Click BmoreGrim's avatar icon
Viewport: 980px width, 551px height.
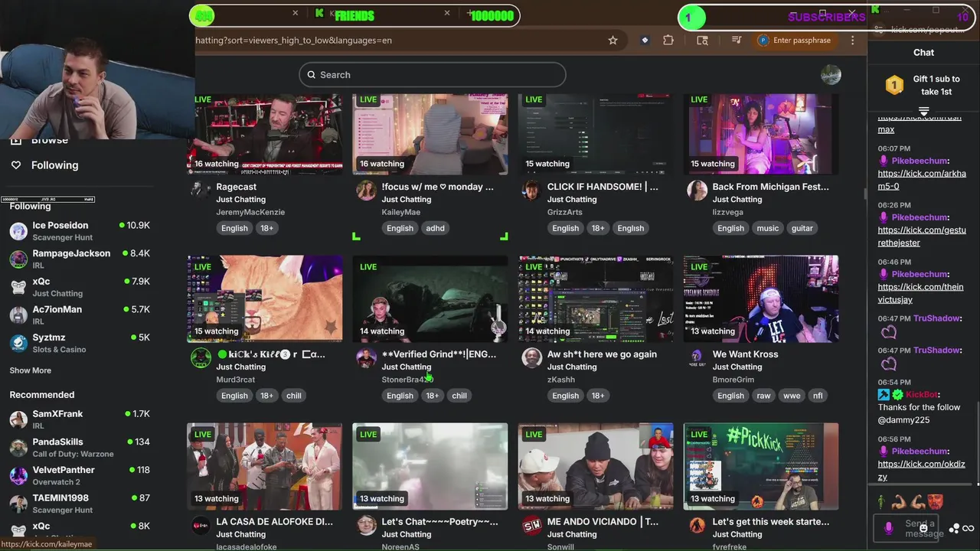pos(697,357)
